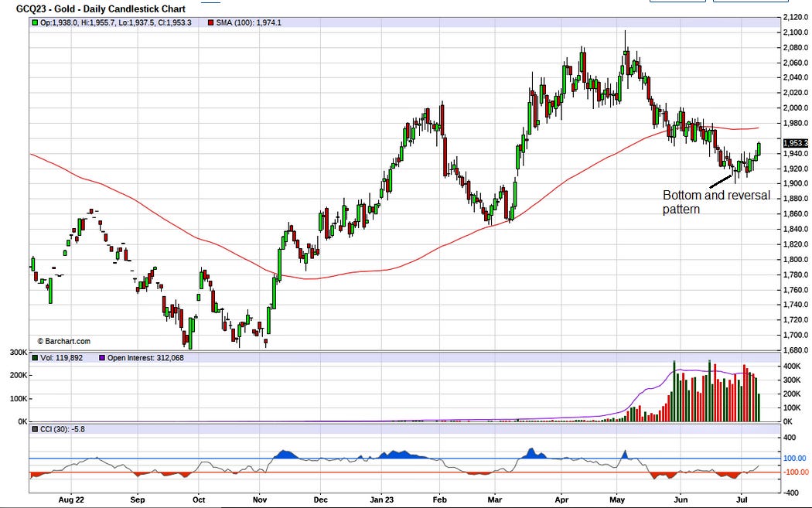This screenshot has width=812, height=508.
Task: Click the SMA (100): 1,974.1 legend text
Action: (248, 22)
